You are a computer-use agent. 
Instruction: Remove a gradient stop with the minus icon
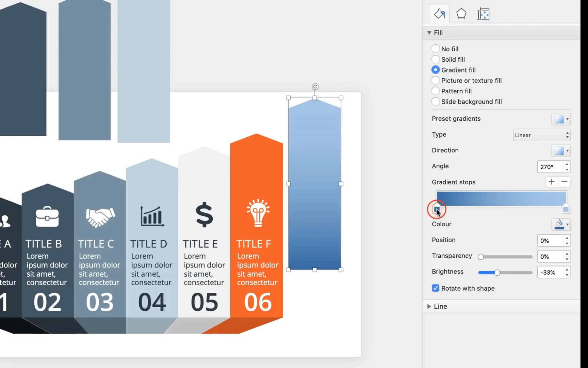(x=565, y=182)
